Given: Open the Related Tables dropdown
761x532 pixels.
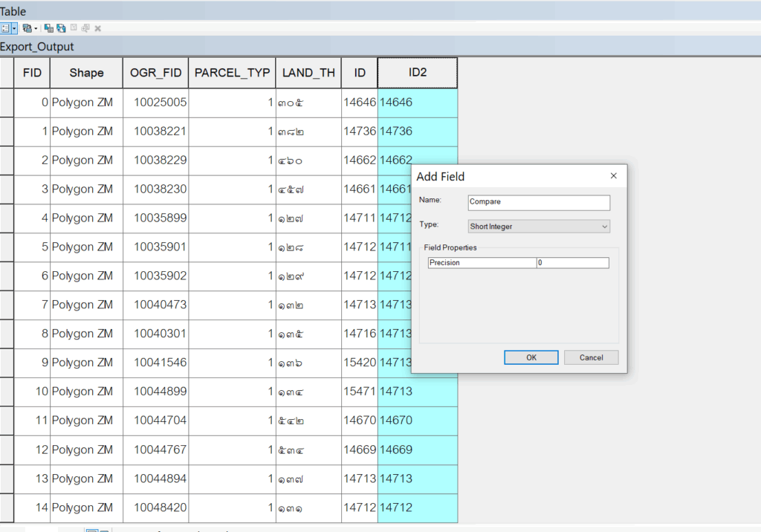Looking at the screenshot, I should click(x=29, y=28).
